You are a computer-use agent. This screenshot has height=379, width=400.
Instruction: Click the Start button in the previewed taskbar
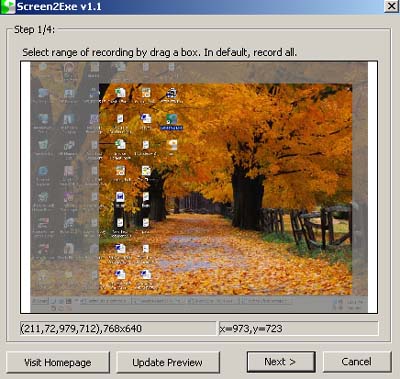point(40,301)
